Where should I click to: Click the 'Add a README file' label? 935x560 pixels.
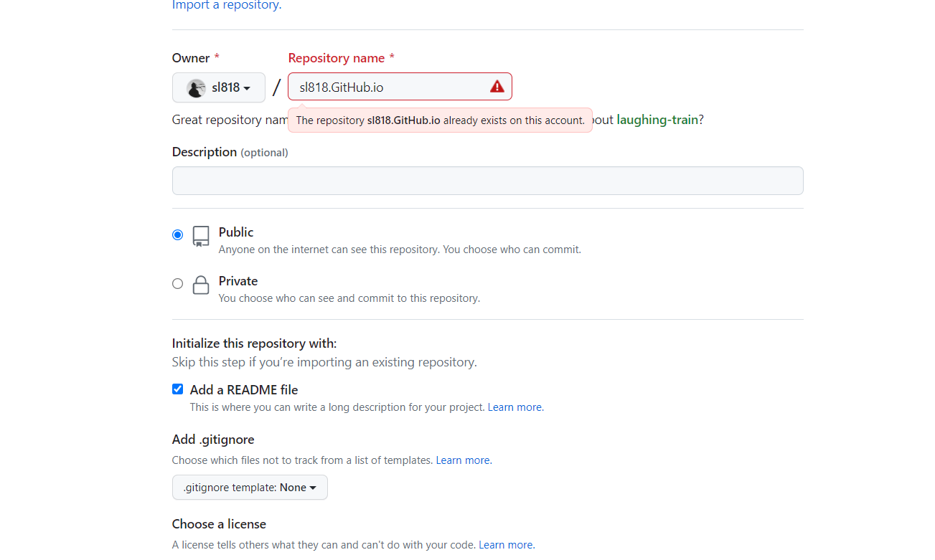244,390
